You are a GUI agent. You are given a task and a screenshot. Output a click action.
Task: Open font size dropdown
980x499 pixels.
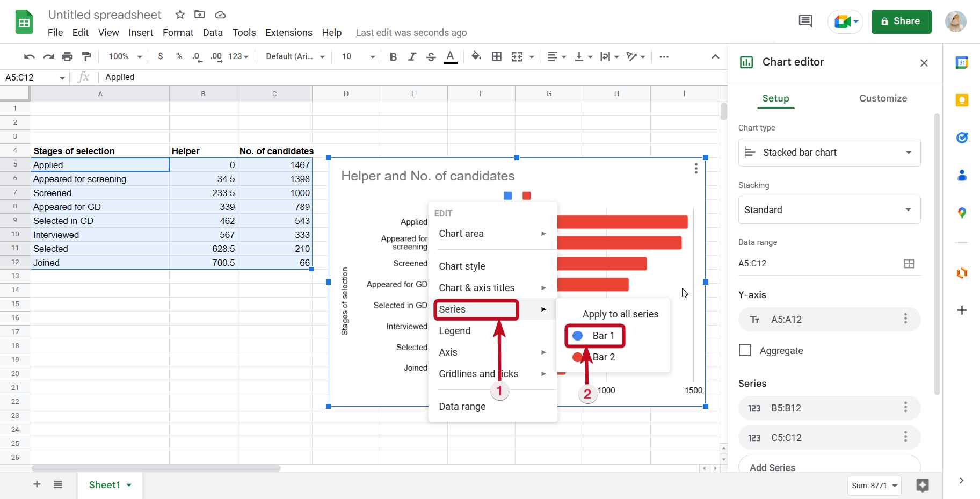pyautogui.click(x=358, y=56)
